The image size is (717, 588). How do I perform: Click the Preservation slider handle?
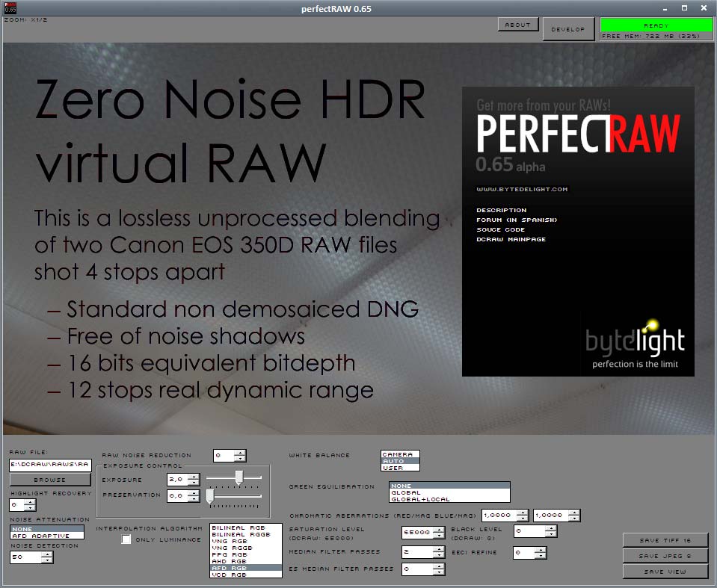pyautogui.click(x=210, y=496)
